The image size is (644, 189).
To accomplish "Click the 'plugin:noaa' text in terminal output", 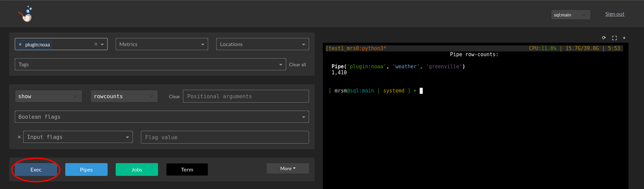I will 366,67.
